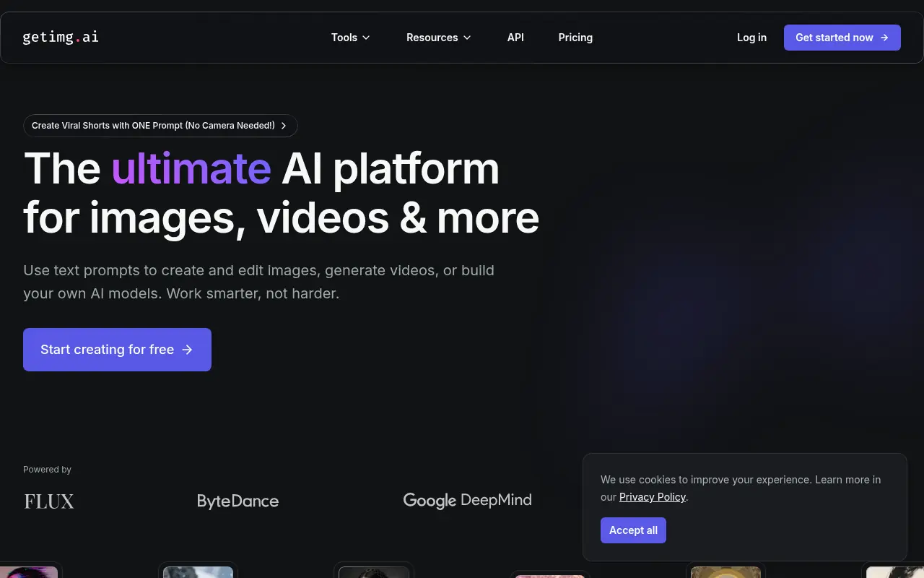Click the Get started now button
This screenshot has height=578, width=924.
(842, 37)
